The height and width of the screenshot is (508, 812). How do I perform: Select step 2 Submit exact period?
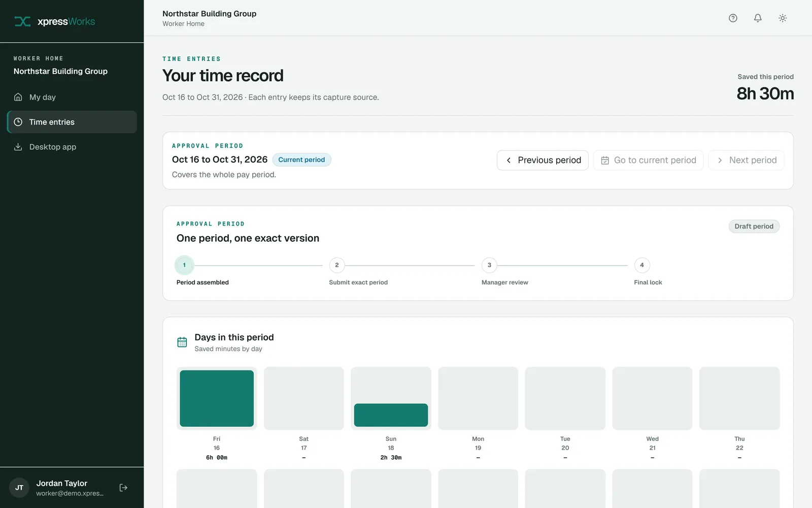(337, 265)
